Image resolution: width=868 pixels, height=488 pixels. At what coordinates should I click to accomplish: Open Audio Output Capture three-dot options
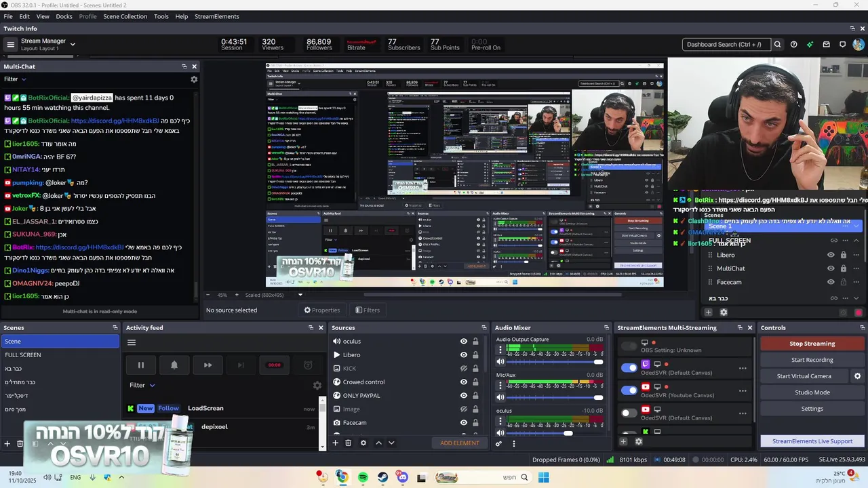(x=500, y=350)
